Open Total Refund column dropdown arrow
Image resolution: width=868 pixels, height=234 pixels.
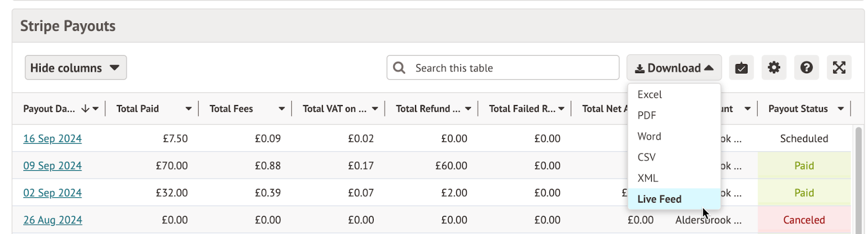pos(468,109)
